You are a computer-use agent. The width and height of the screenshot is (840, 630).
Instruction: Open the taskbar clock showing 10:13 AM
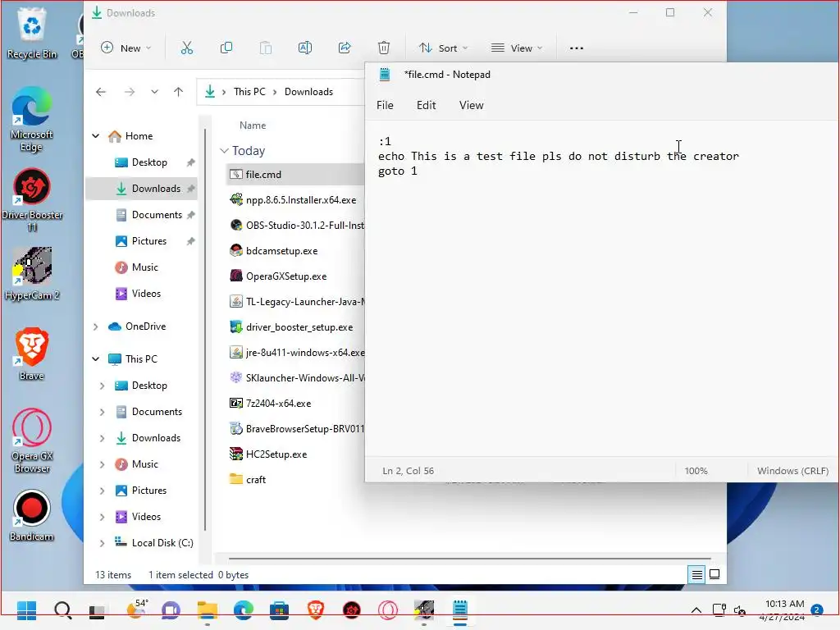pyautogui.click(x=784, y=609)
